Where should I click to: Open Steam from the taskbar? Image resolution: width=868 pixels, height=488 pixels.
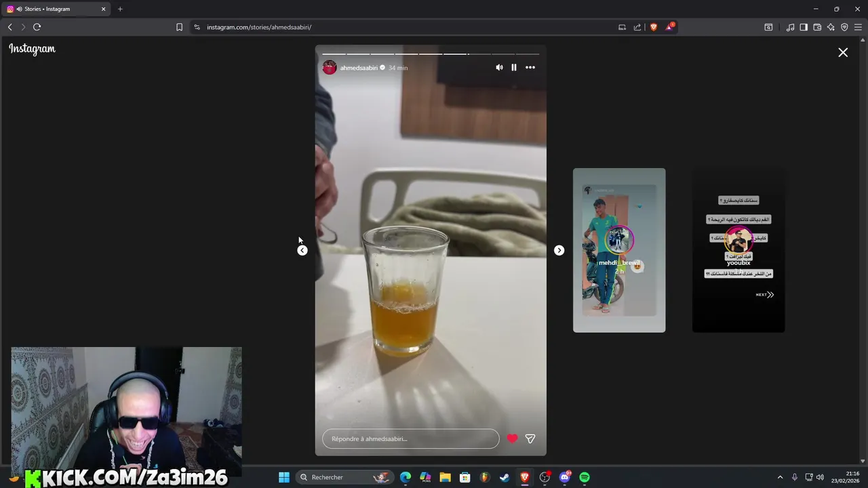coord(505,477)
